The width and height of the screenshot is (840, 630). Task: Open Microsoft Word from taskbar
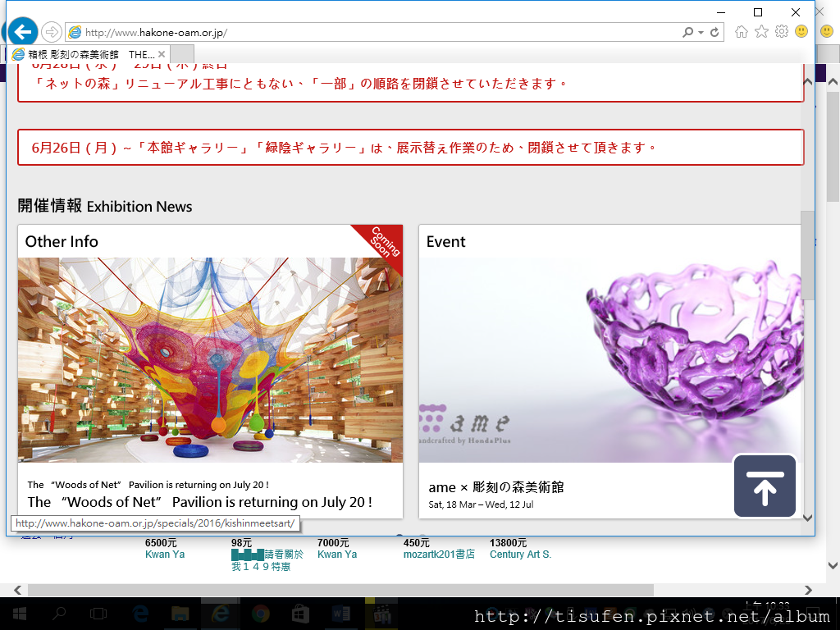click(340, 614)
